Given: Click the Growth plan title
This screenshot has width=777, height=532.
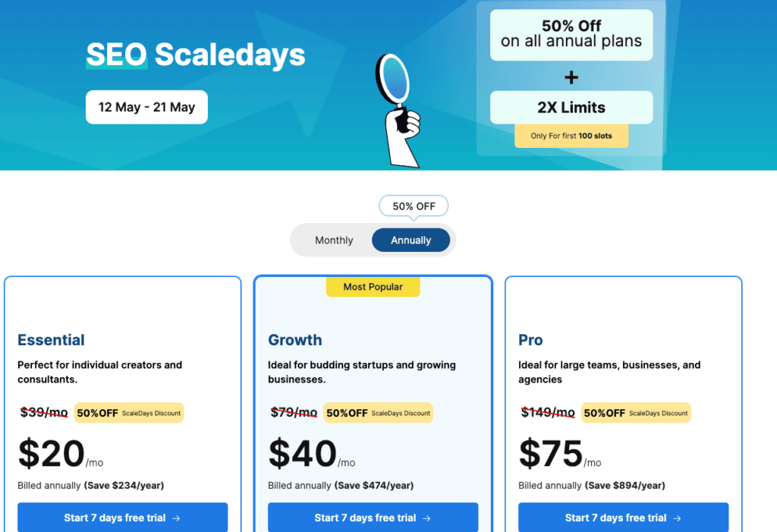Looking at the screenshot, I should (x=295, y=340).
